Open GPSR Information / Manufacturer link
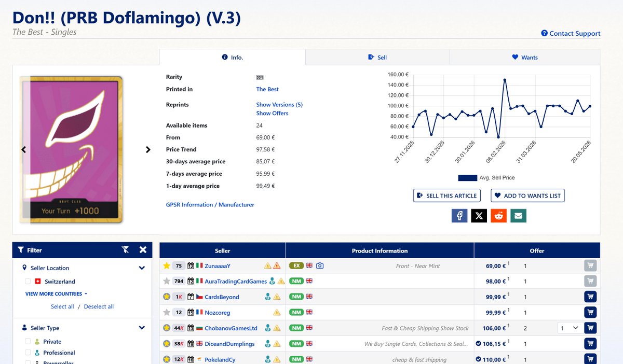Image resolution: width=623 pixels, height=364 pixels. coord(210,205)
